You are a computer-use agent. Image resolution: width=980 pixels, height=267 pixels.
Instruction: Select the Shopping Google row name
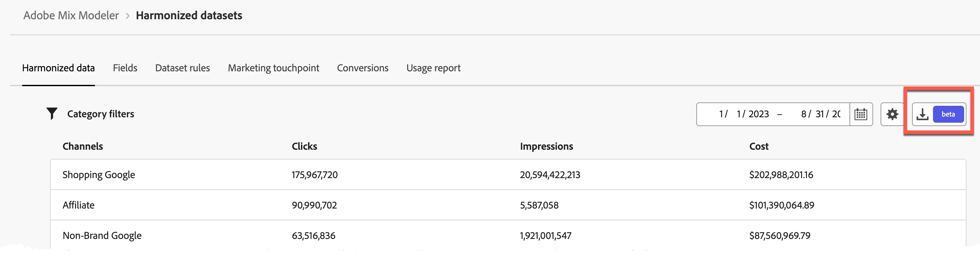[x=98, y=175]
